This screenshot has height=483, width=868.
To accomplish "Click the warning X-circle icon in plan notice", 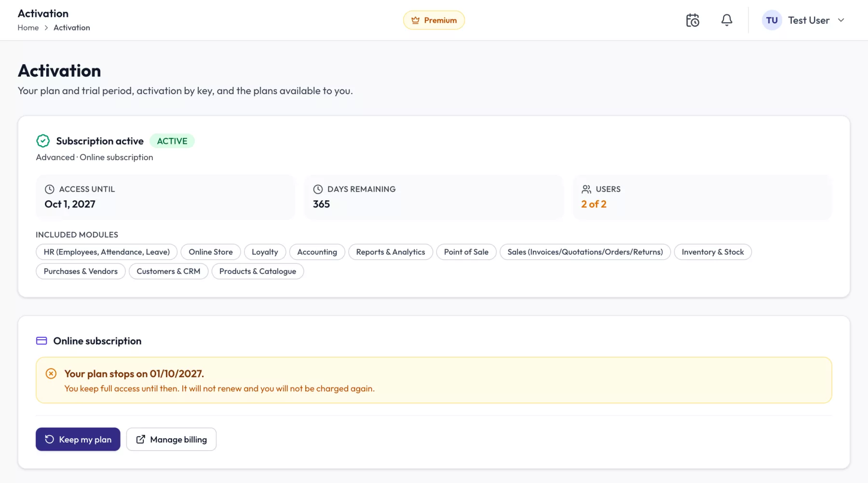I will click(51, 373).
